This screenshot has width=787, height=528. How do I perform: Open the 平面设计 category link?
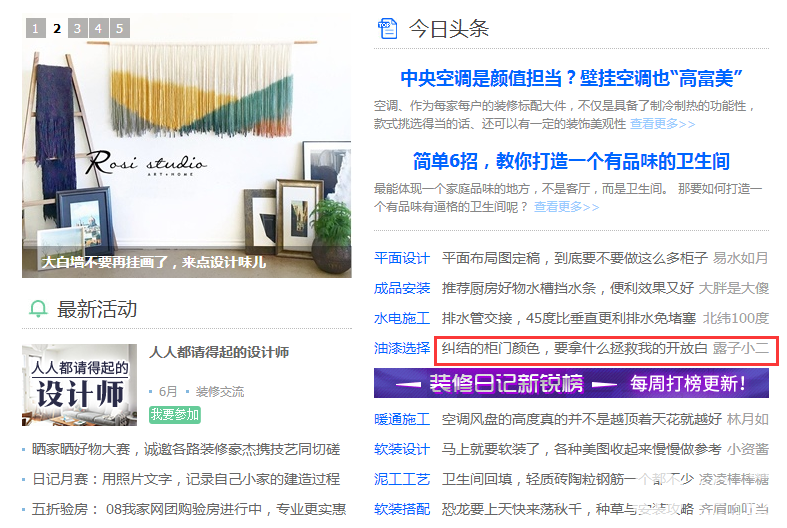pos(402,258)
